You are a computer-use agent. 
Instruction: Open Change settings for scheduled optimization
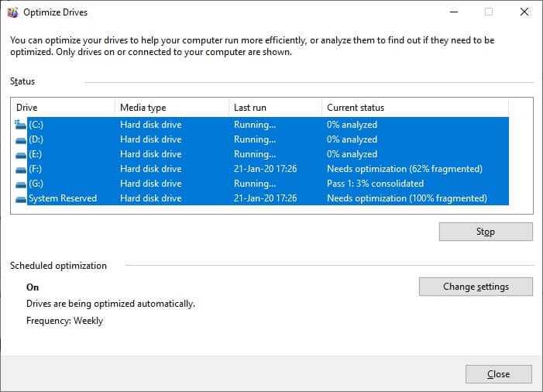pos(476,287)
